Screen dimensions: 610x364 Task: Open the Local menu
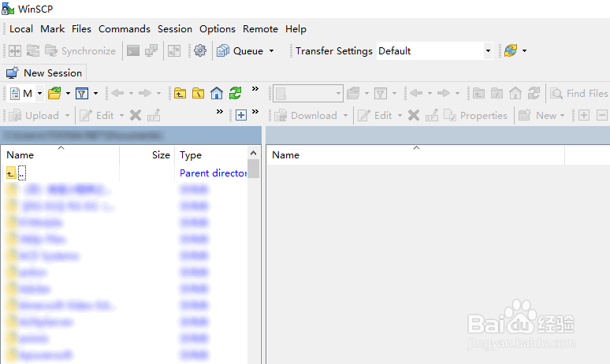coord(21,29)
